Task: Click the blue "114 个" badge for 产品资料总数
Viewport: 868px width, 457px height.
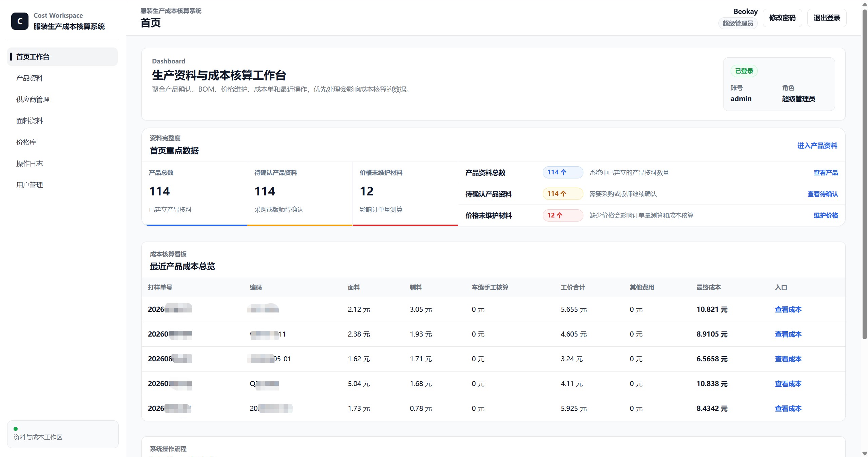Action: click(x=563, y=172)
